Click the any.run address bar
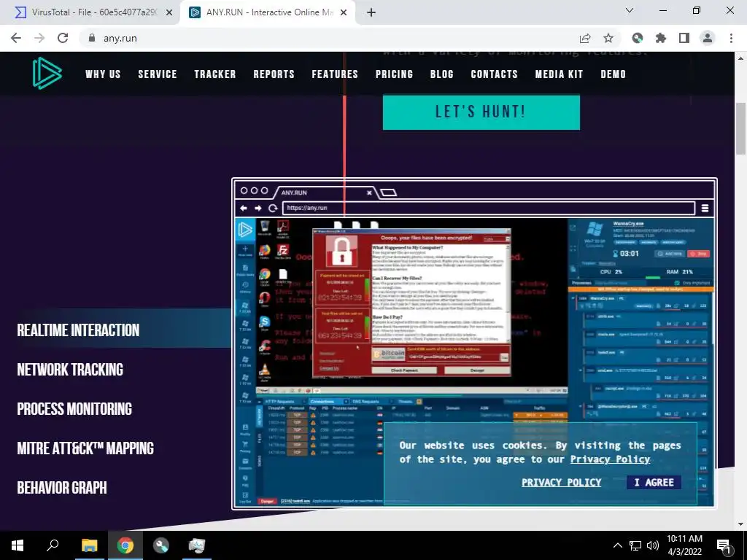Image resolution: width=747 pixels, height=560 pixels. tap(329, 38)
